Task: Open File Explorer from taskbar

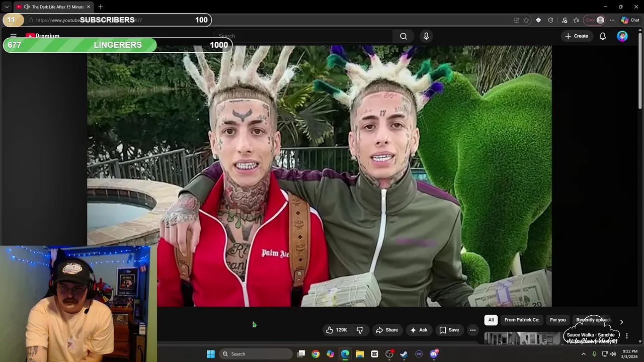Action: (x=360, y=354)
